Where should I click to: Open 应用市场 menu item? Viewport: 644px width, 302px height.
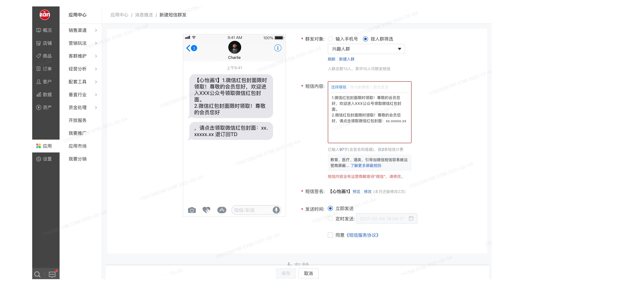click(x=78, y=146)
